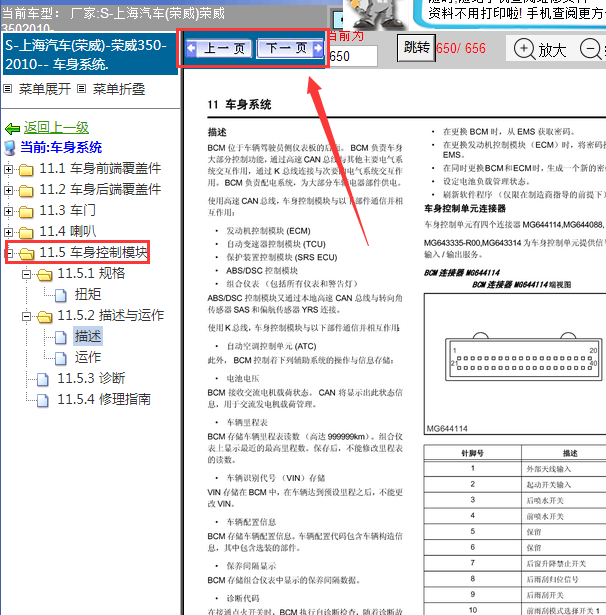Click the 菜单展开 list icon
This screenshot has width=606, height=615.
pyautogui.click(x=7, y=89)
